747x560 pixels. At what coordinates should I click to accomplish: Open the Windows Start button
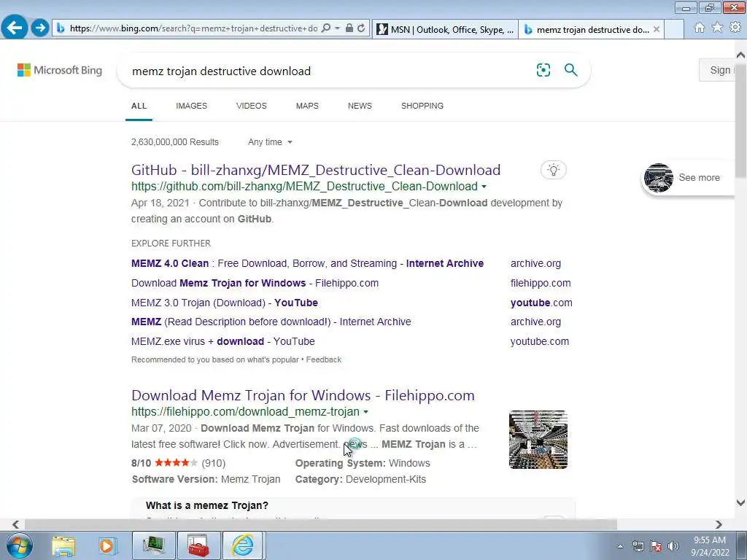click(20, 545)
